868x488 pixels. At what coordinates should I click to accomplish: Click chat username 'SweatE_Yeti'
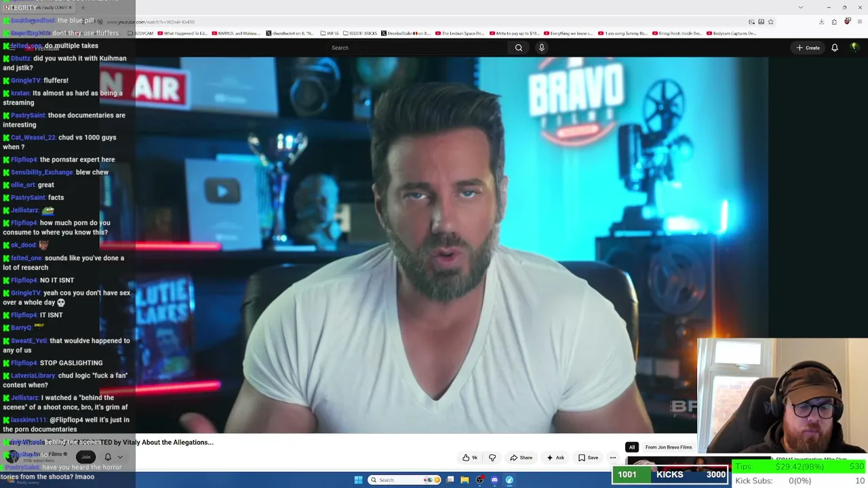pos(29,341)
